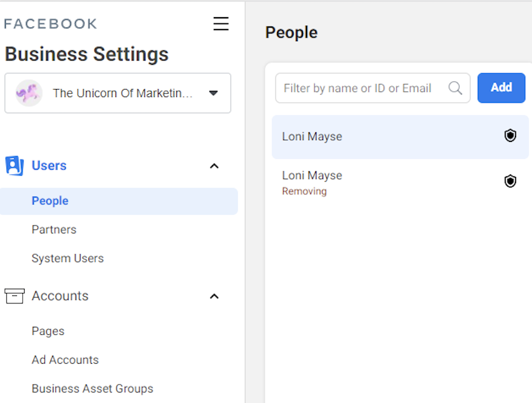Viewport: 532px width, 403px height.
Task: Click the FACEBOOK logo text
Action: click(x=50, y=24)
